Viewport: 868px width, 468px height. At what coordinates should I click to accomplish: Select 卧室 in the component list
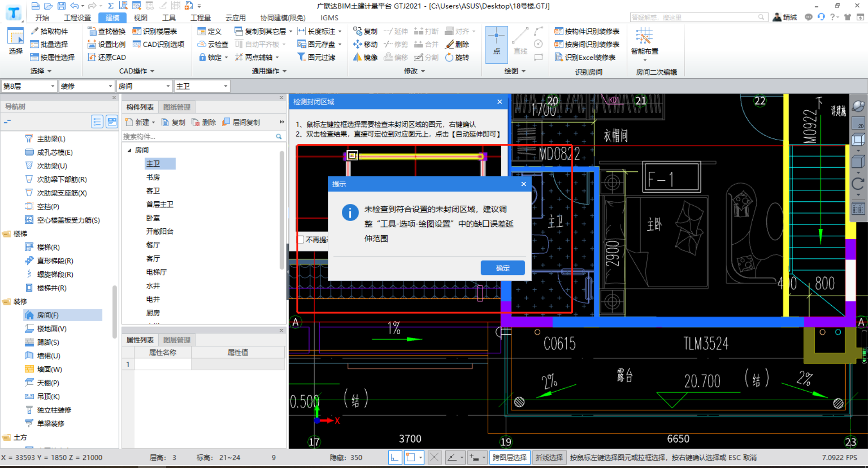(153, 218)
